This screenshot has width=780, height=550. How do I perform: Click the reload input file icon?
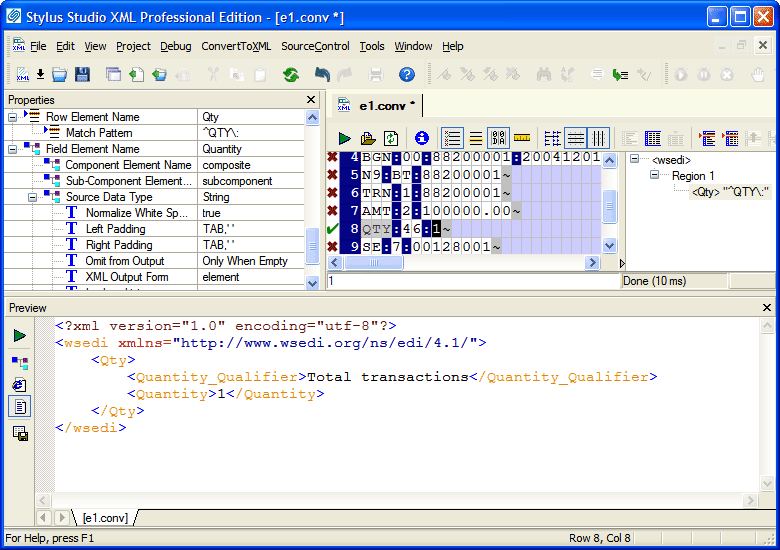click(x=391, y=138)
